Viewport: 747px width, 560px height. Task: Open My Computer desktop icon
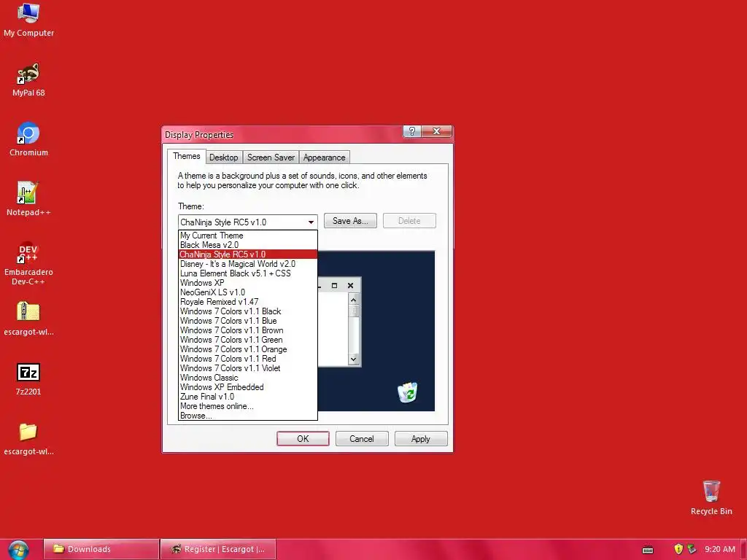point(28,20)
